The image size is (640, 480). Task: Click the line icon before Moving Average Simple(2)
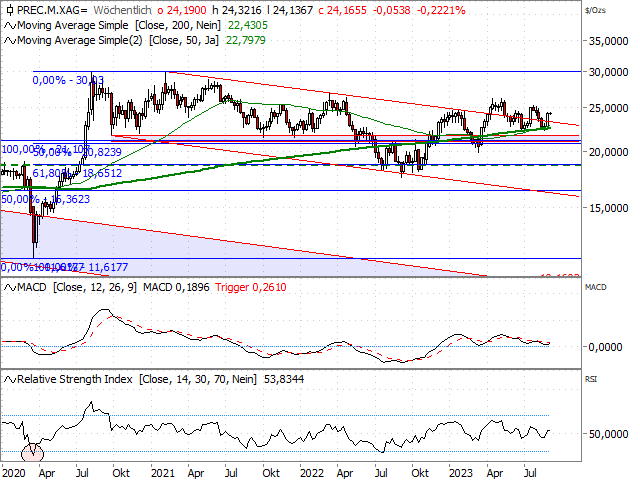[10, 41]
